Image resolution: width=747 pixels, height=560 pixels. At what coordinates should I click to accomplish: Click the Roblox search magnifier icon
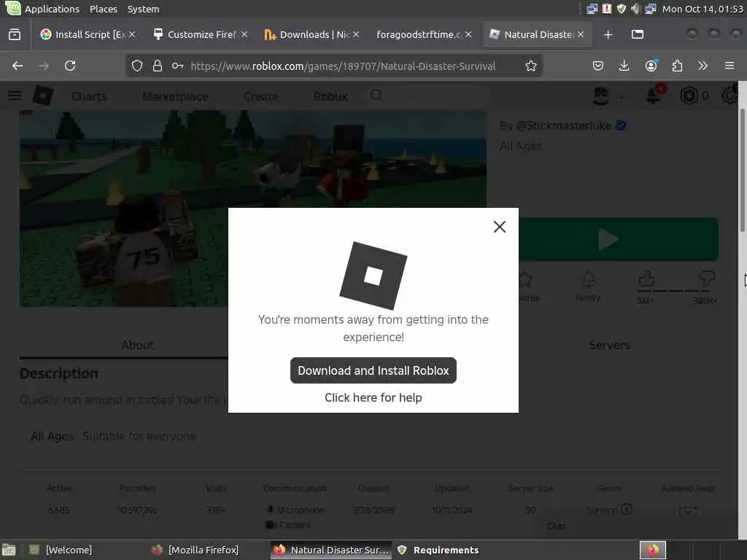point(376,96)
